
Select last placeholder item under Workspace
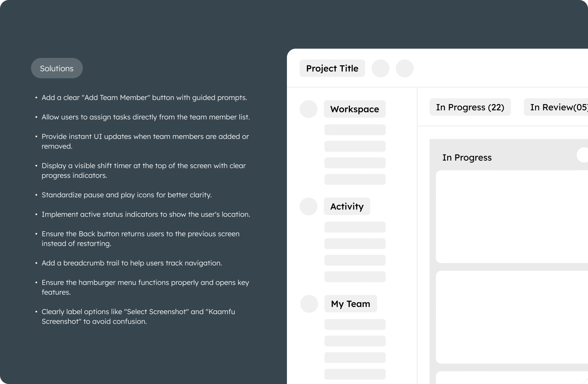[x=355, y=179]
